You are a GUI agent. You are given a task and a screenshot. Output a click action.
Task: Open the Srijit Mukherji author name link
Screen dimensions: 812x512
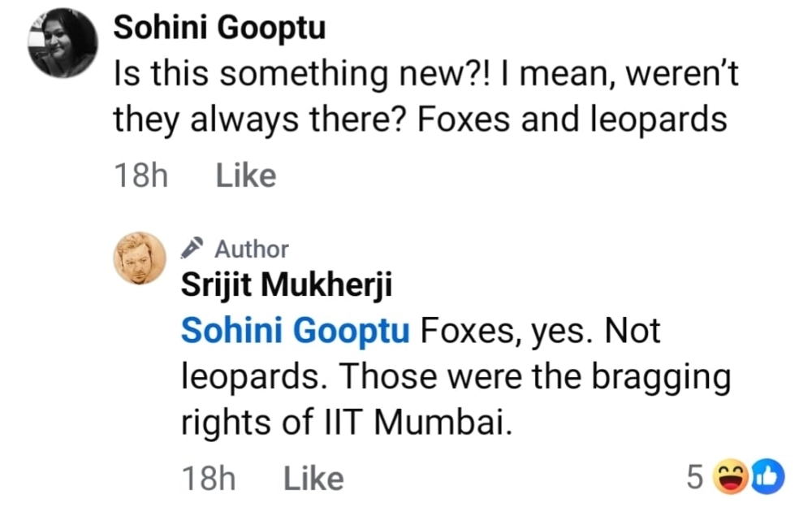point(287,288)
